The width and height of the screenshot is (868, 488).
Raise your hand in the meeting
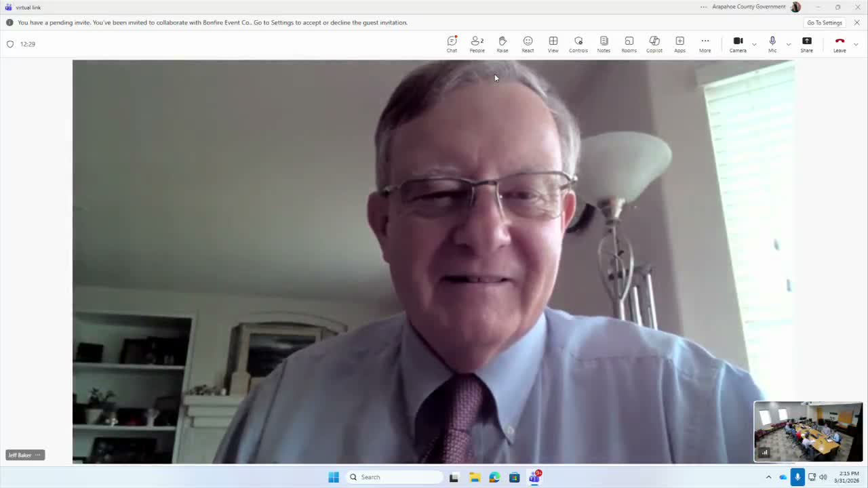pyautogui.click(x=502, y=44)
